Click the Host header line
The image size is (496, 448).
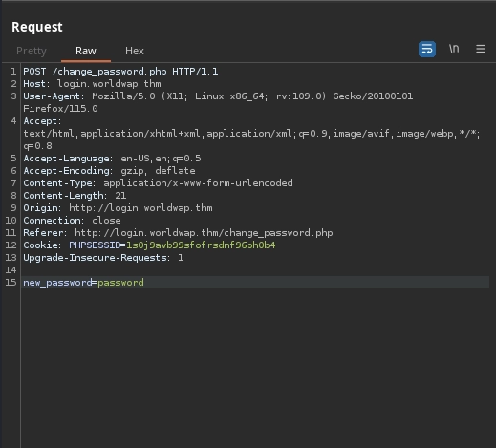pos(92,84)
